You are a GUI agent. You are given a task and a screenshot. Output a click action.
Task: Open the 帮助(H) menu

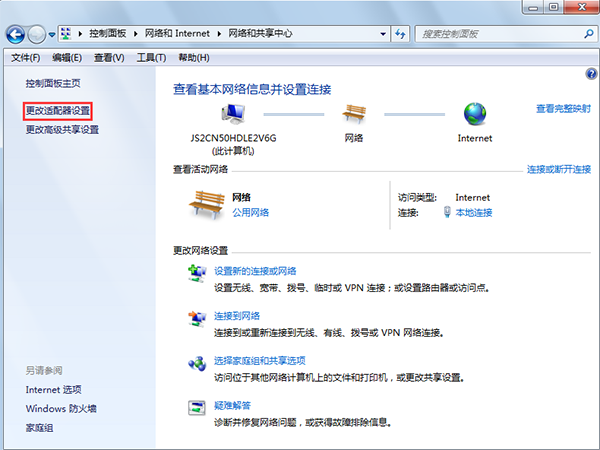point(194,58)
